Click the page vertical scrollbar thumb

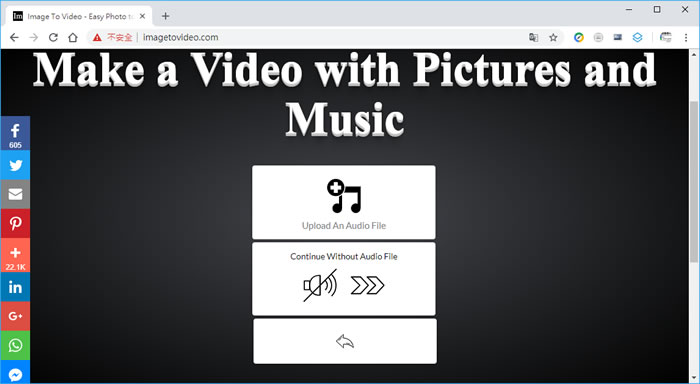694,181
